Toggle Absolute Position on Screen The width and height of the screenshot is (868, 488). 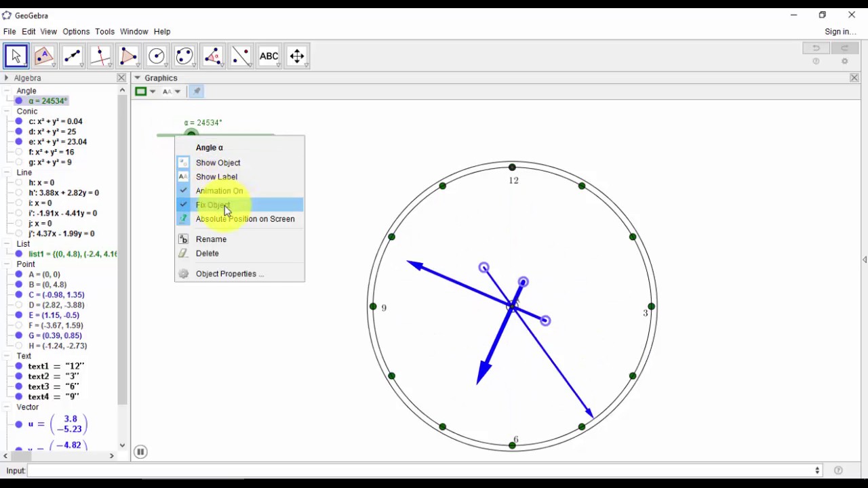point(239,219)
